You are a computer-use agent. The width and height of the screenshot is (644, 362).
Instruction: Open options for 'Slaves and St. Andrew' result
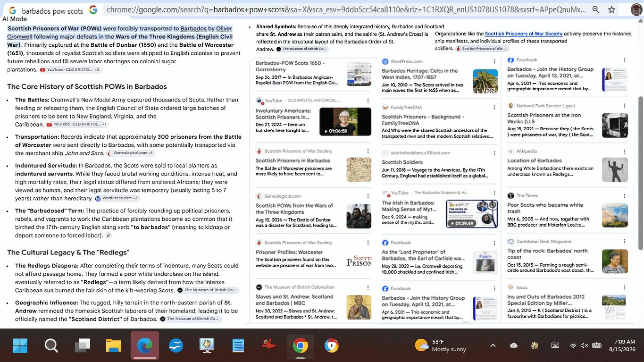tap(368, 287)
